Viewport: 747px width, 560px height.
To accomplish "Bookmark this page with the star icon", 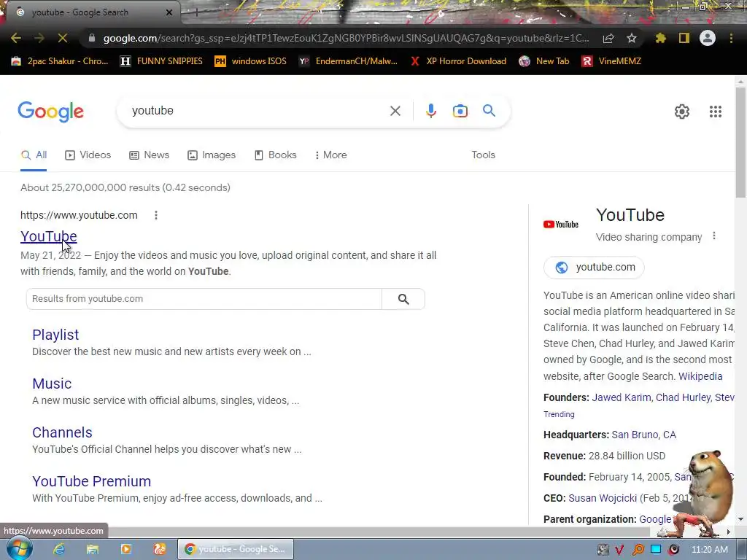I will pyautogui.click(x=632, y=38).
